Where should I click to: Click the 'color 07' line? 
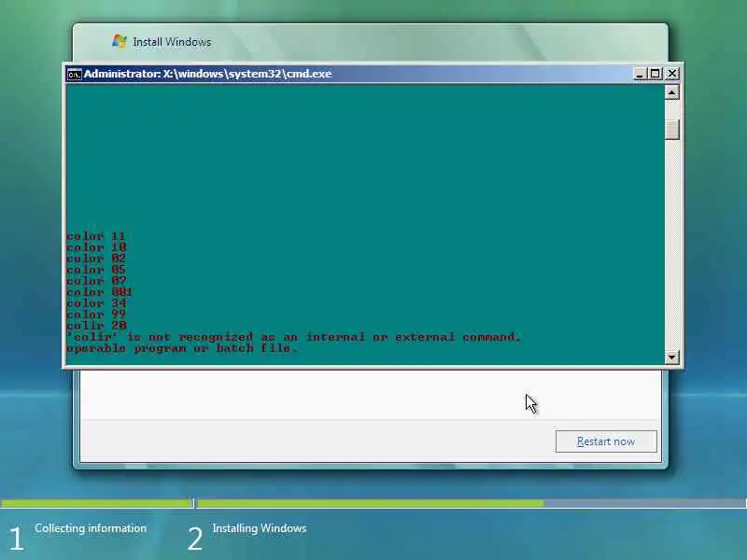pyautogui.click(x=96, y=281)
